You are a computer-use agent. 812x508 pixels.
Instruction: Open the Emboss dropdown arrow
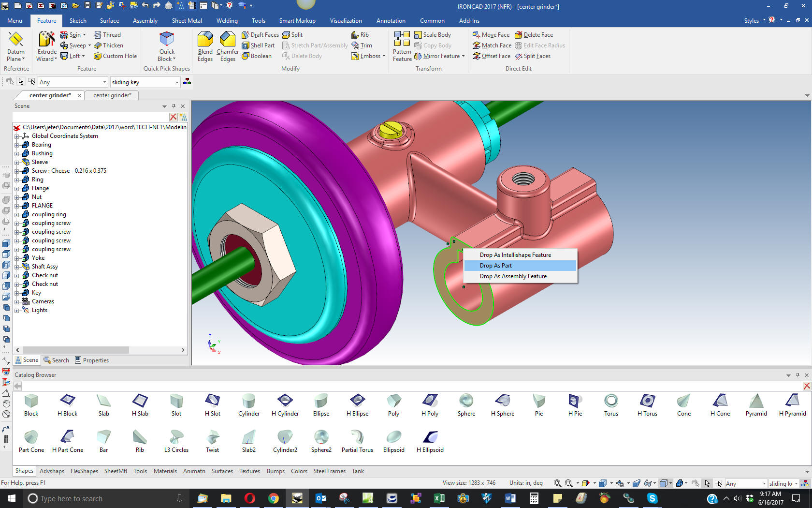(x=384, y=56)
